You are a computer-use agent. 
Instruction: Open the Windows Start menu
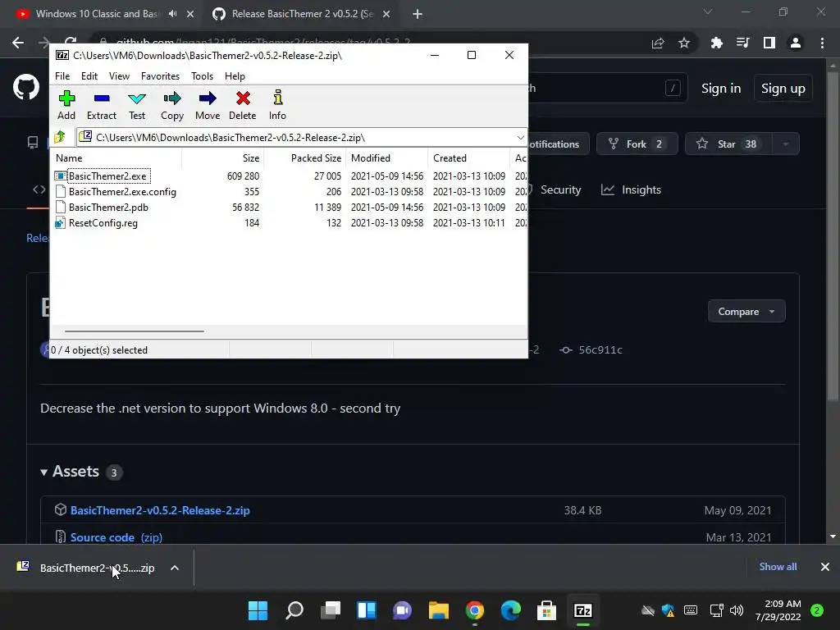tap(258, 610)
